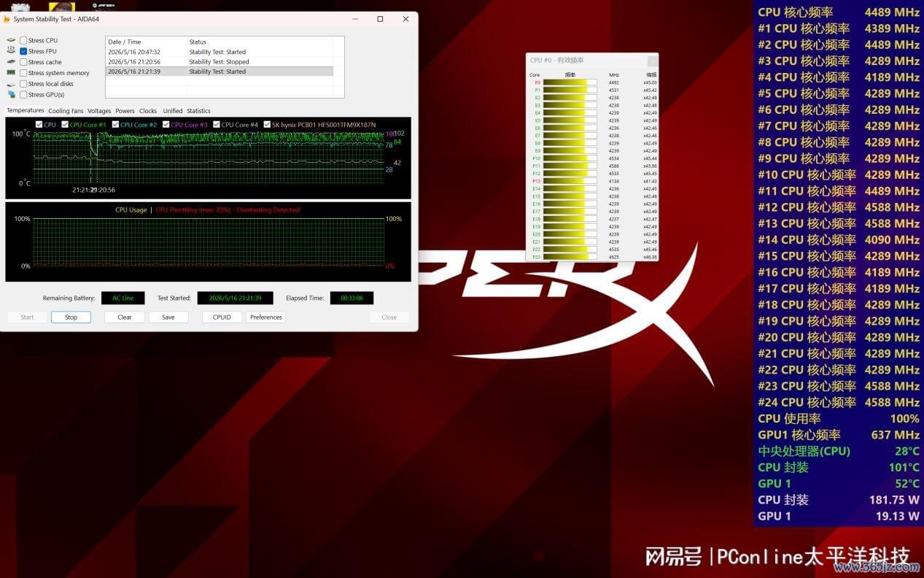Open the CPUID panel
The image size is (924, 578).
(222, 317)
